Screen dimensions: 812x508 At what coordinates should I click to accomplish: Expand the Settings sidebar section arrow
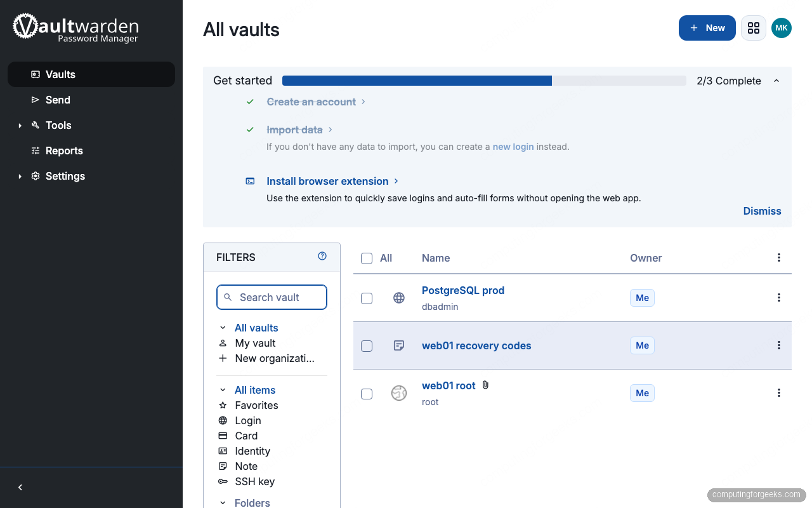point(20,177)
